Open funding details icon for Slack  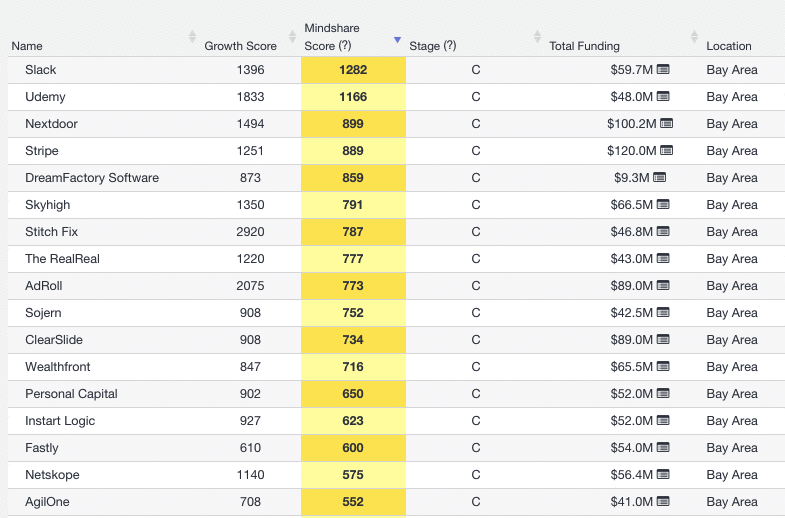pos(663,70)
